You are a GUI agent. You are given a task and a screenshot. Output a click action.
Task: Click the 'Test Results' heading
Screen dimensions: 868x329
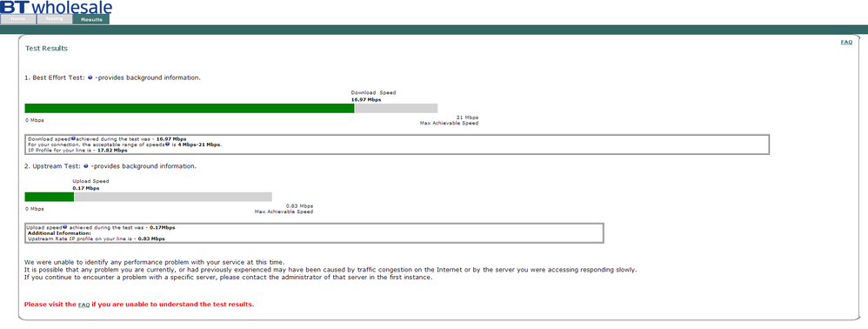click(x=46, y=48)
